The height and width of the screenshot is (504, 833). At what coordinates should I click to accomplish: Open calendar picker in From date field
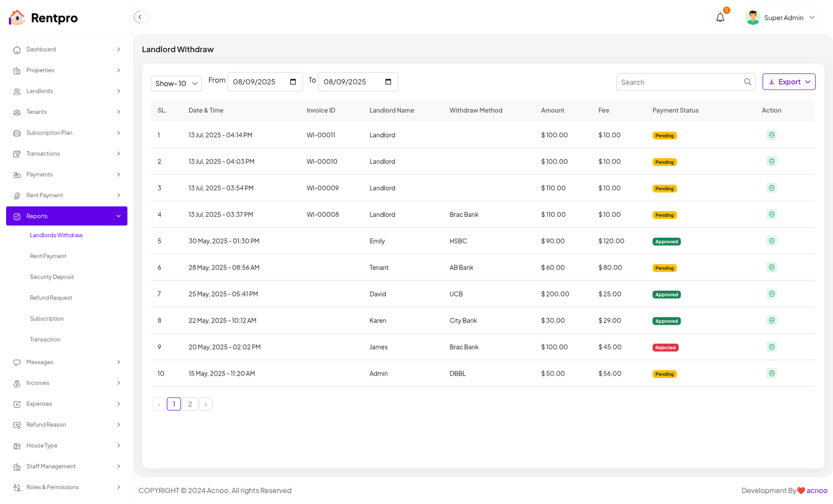(293, 82)
